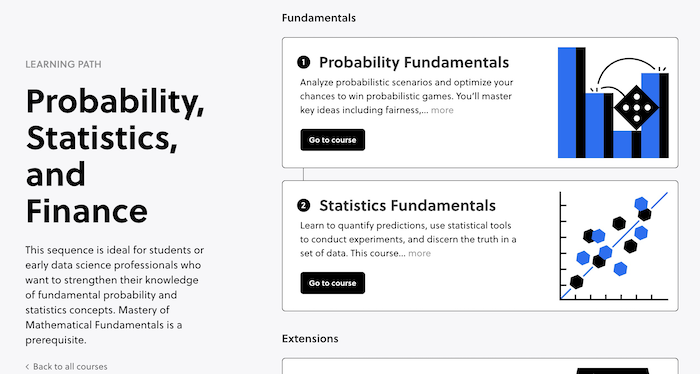This screenshot has width=700, height=374.
Task: Open the Probability Fundamentals title
Action: pos(414,62)
